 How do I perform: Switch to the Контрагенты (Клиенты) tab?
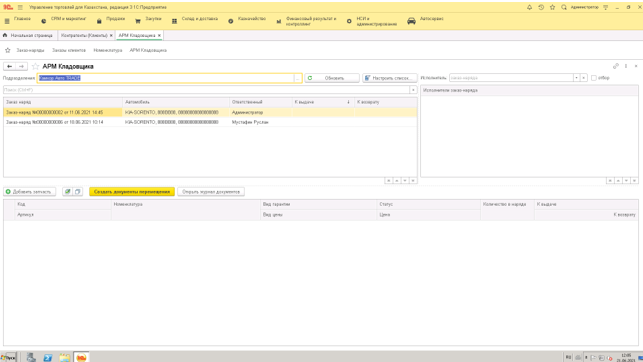pyautogui.click(x=84, y=36)
